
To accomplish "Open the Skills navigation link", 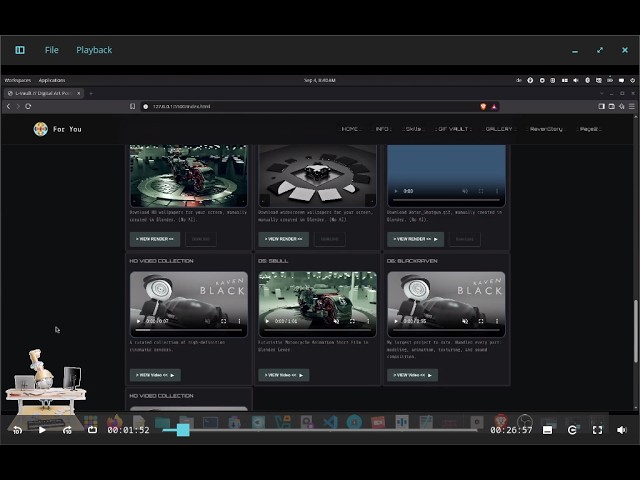I will tap(413, 129).
